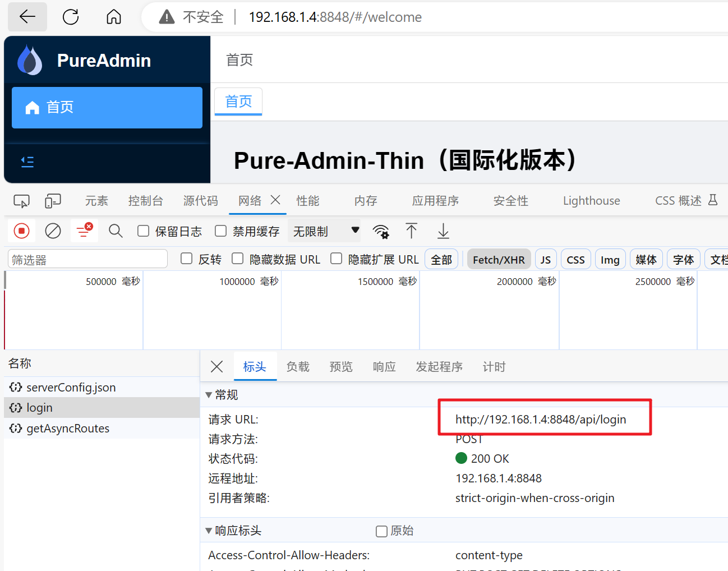This screenshot has width=728, height=571.
Task: Select the 标头 details tab
Action: click(x=255, y=367)
